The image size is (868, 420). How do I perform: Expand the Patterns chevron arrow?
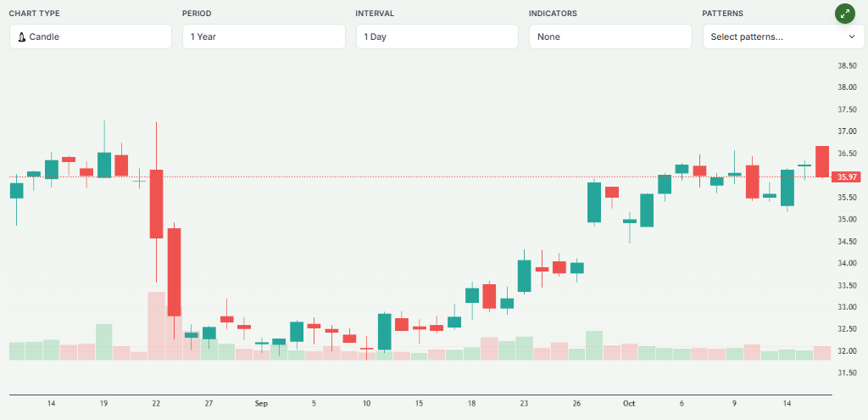click(x=851, y=36)
